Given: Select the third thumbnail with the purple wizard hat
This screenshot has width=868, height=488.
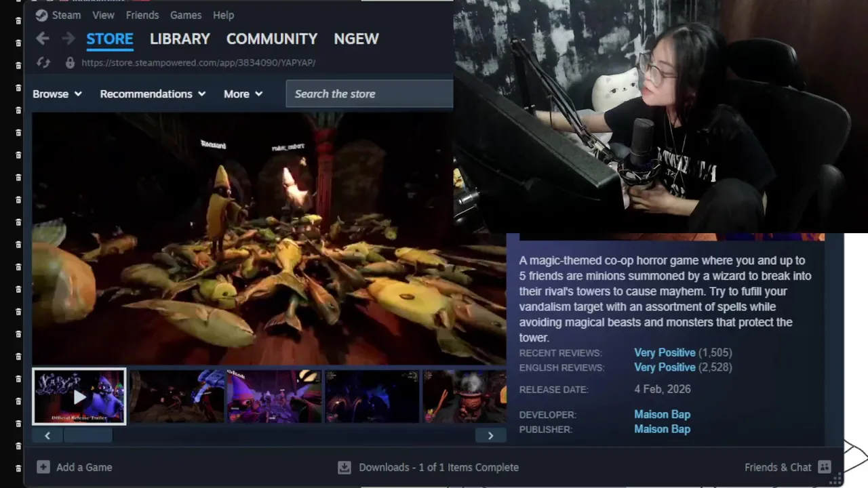Looking at the screenshot, I should point(275,396).
